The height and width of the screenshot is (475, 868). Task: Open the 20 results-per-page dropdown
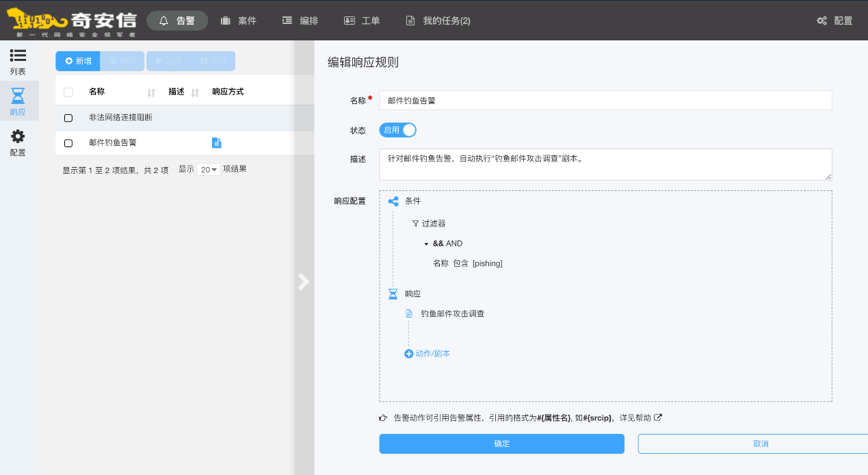coord(209,170)
